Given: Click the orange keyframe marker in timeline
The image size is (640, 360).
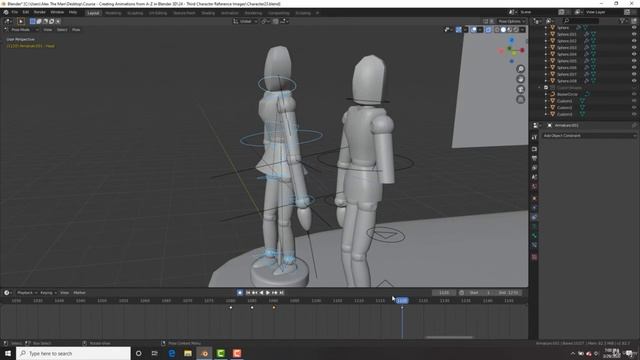Looking at the screenshot, I should (273, 307).
